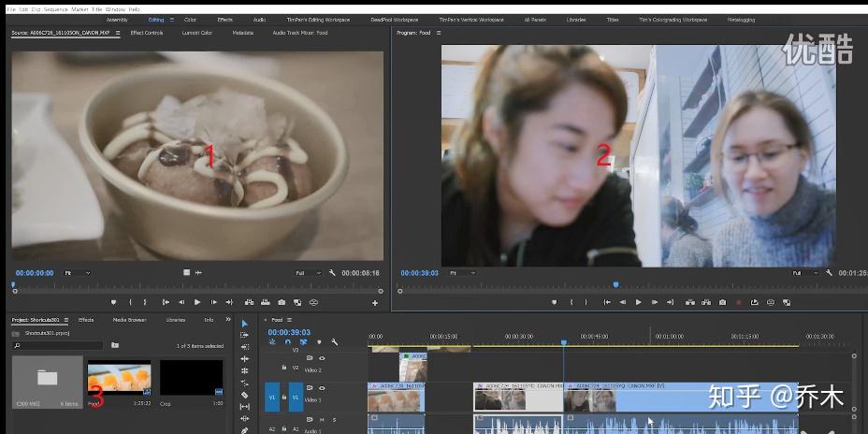Add marker in Source monitor

pyautogui.click(x=113, y=302)
